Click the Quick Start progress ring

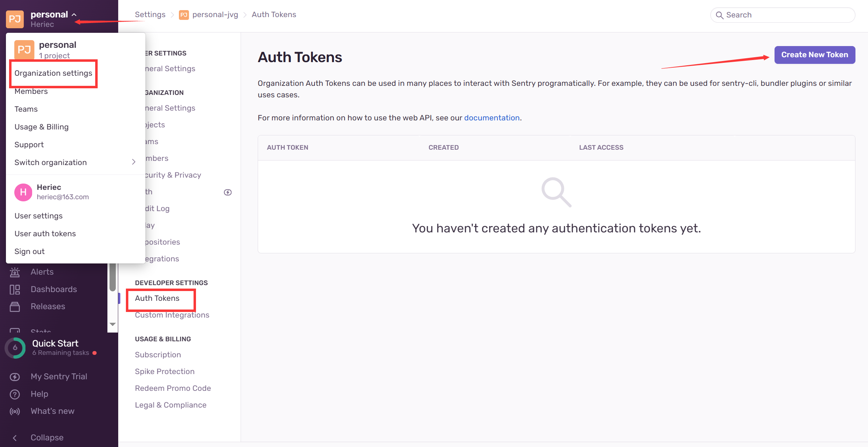pyautogui.click(x=15, y=348)
